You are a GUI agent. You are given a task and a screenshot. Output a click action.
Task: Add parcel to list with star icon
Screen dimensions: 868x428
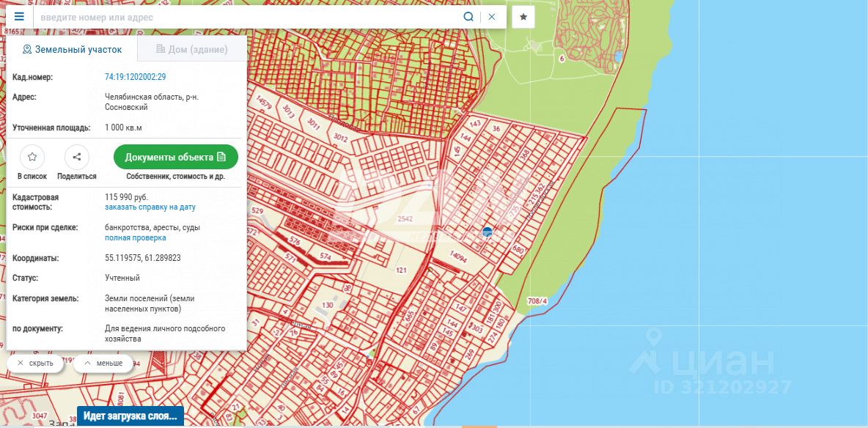(32, 157)
